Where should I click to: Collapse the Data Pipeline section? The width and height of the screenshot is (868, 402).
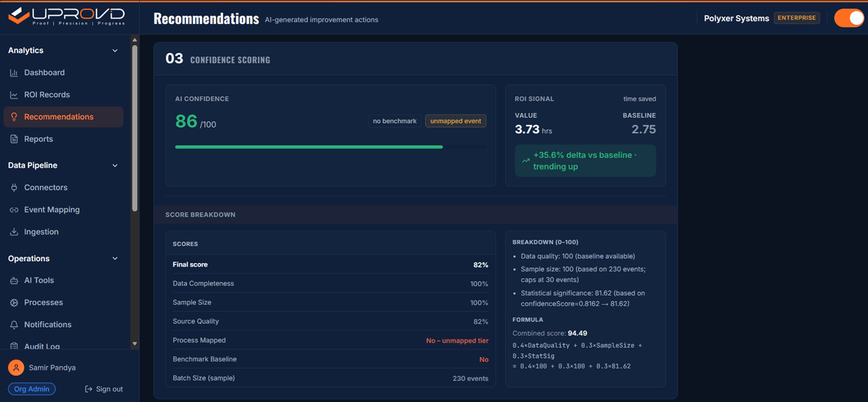click(115, 166)
